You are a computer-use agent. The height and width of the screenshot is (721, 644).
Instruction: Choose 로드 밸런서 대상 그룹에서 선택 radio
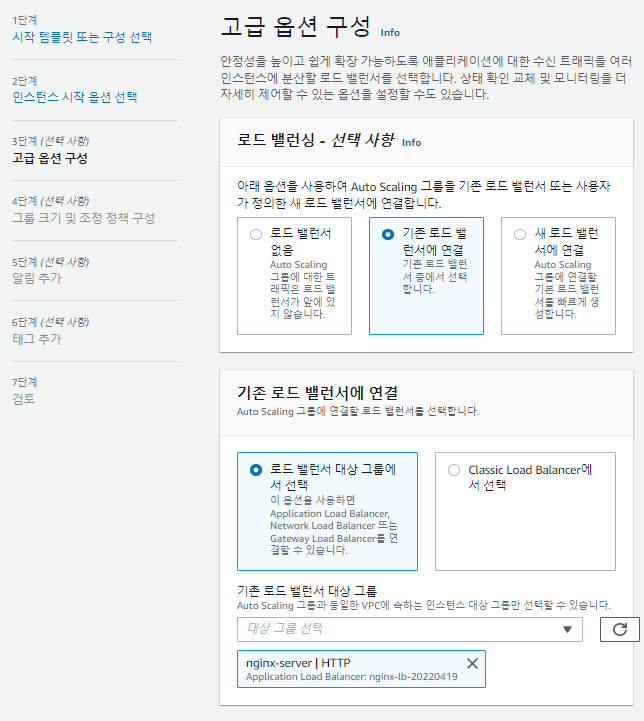tap(256, 470)
